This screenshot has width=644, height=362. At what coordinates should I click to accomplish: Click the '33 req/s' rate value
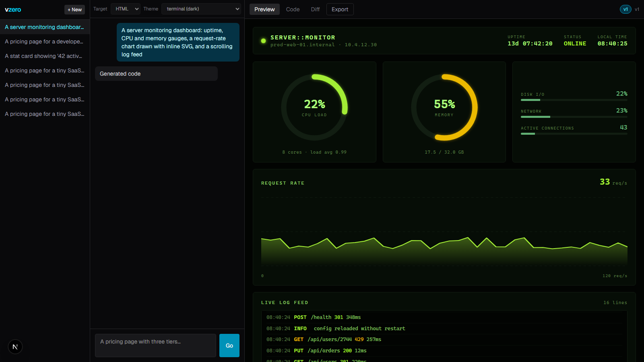(x=613, y=182)
